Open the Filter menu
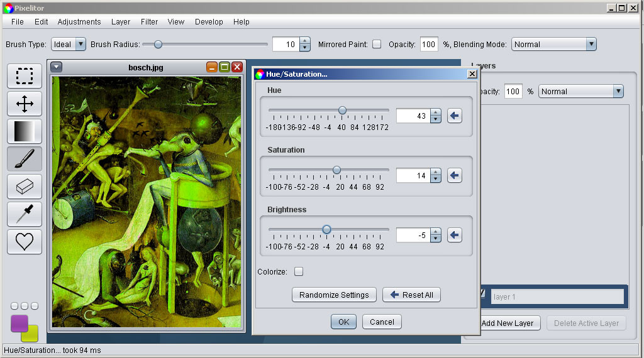 pyautogui.click(x=149, y=22)
